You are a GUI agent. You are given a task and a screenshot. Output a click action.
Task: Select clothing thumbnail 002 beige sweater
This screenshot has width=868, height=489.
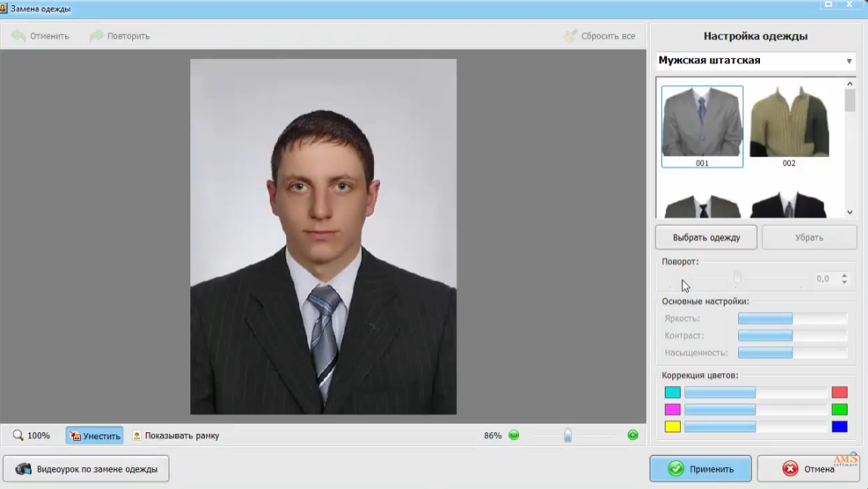789,127
